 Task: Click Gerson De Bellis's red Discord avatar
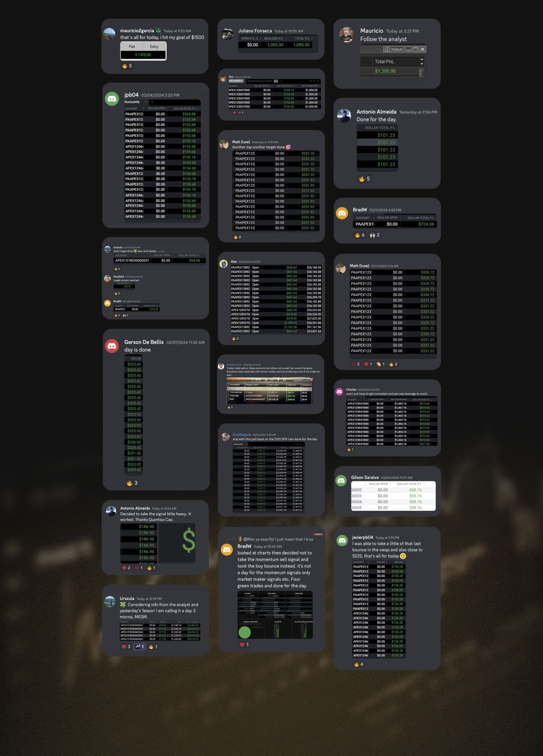coord(112,346)
